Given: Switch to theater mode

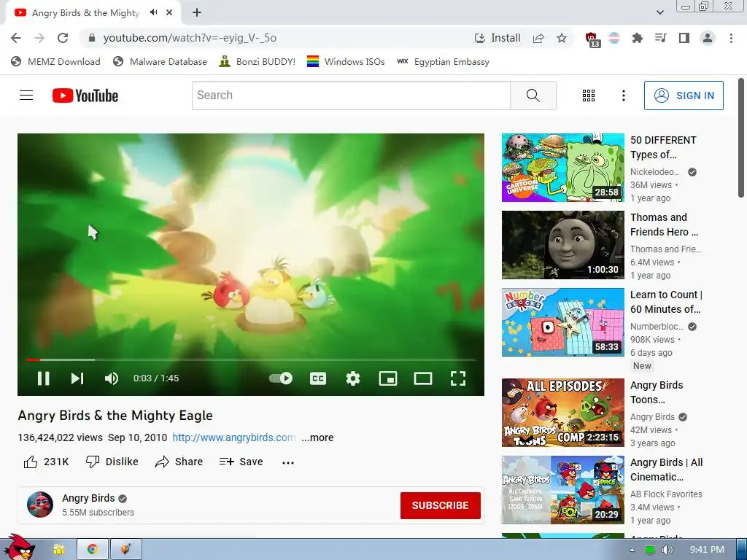Looking at the screenshot, I should pyautogui.click(x=423, y=378).
